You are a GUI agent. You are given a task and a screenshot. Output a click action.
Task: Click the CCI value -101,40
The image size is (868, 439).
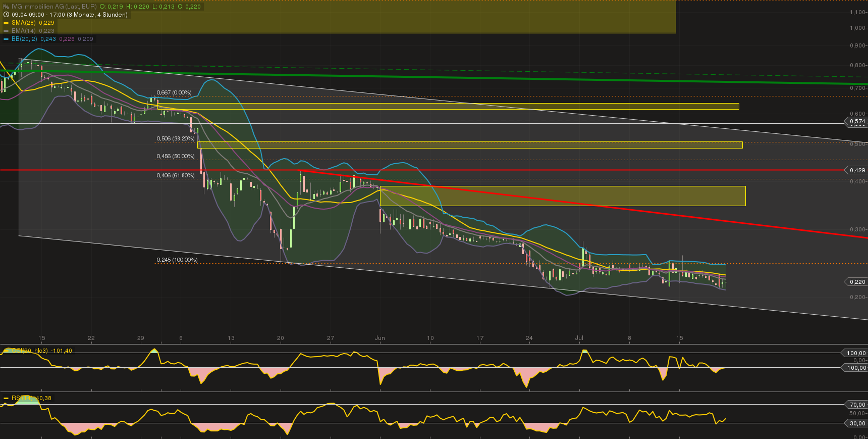click(61, 351)
